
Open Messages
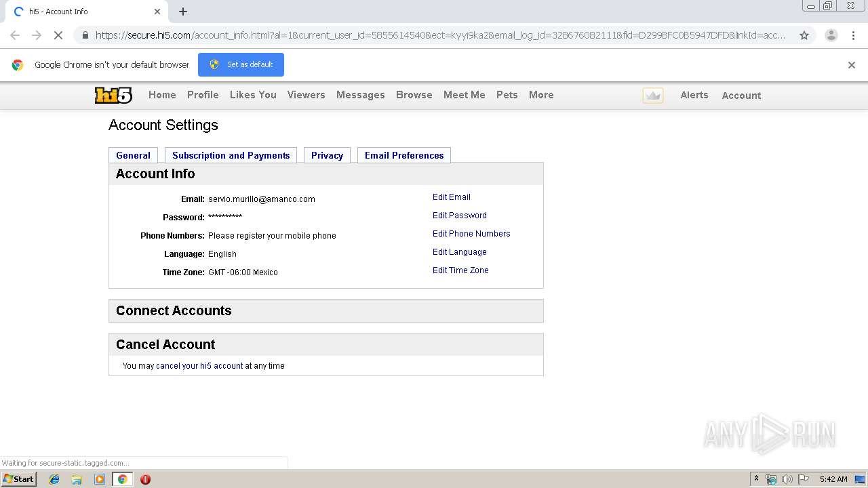(x=360, y=95)
